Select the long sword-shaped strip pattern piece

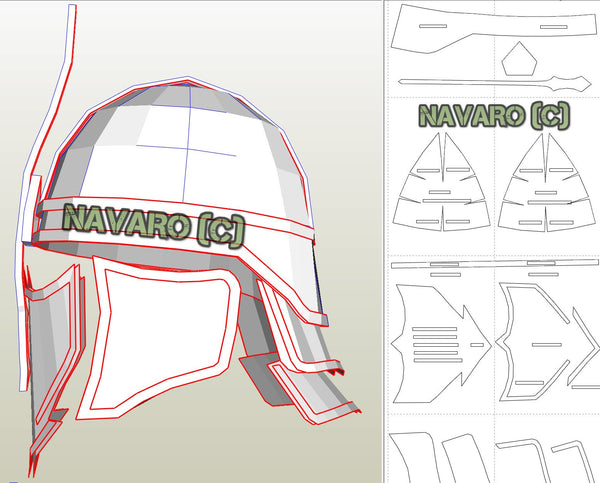click(x=495, y=83)
